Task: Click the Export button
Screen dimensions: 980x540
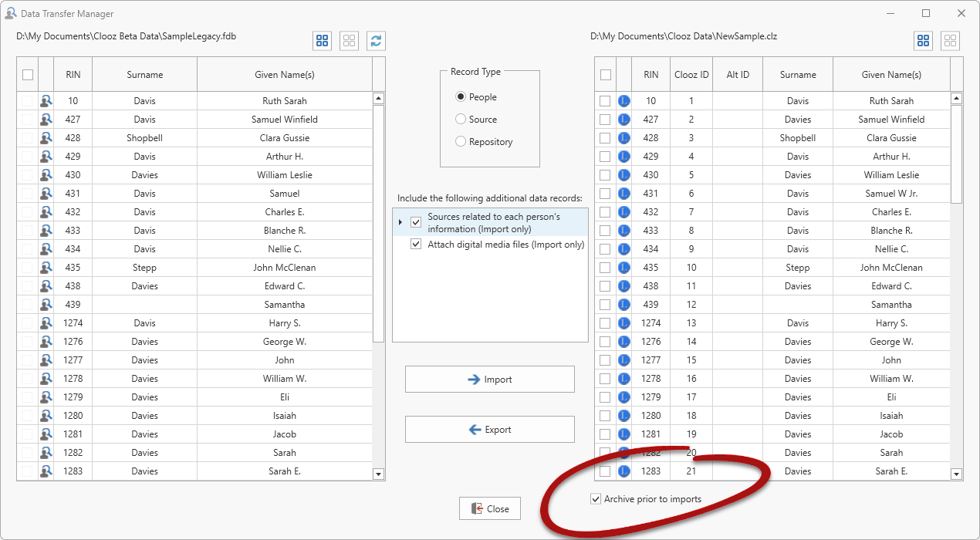Action: point(490,430)
